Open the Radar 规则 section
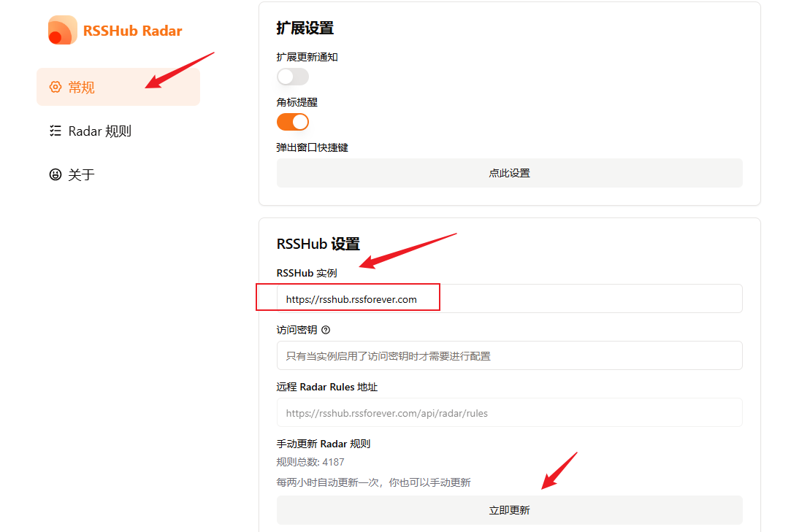The image size is (799, 532). (118, 131)
